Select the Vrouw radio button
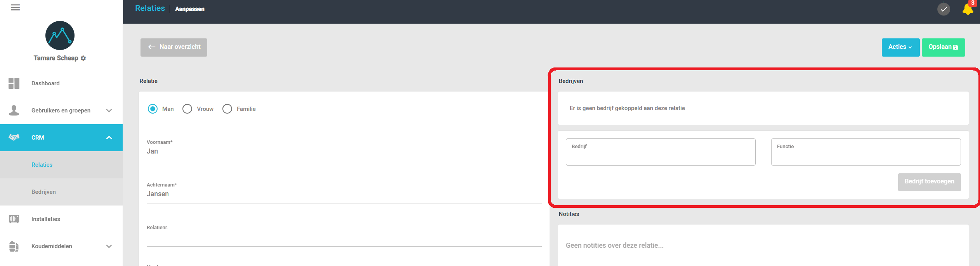 187,109
